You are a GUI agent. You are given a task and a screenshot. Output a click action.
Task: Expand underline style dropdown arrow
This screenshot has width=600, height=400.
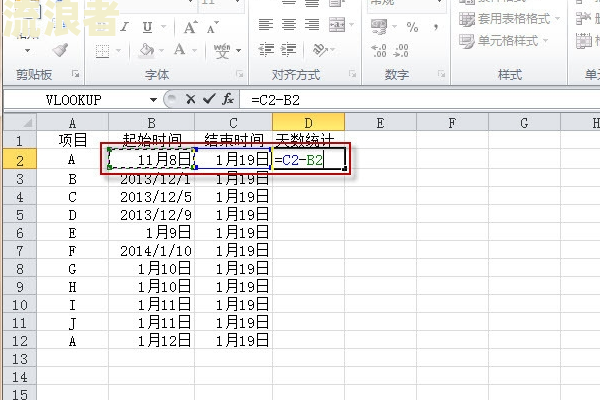point(163,27)
